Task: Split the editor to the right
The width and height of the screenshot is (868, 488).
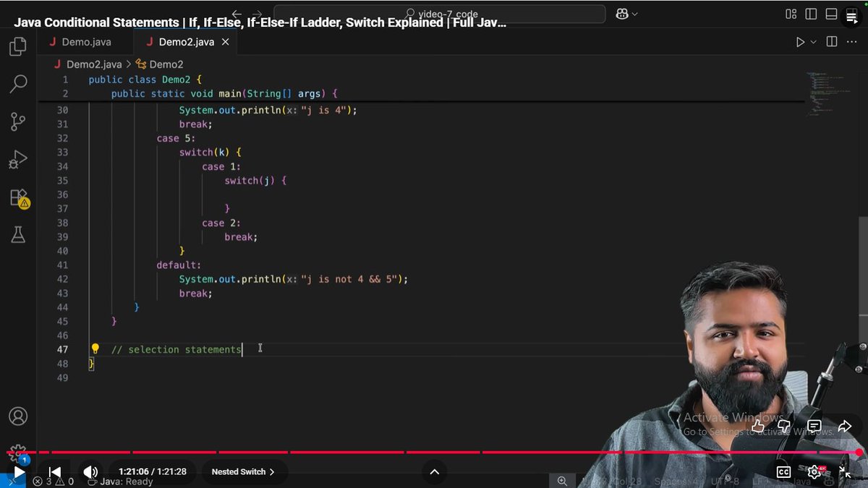Action: tap(832, 43)
